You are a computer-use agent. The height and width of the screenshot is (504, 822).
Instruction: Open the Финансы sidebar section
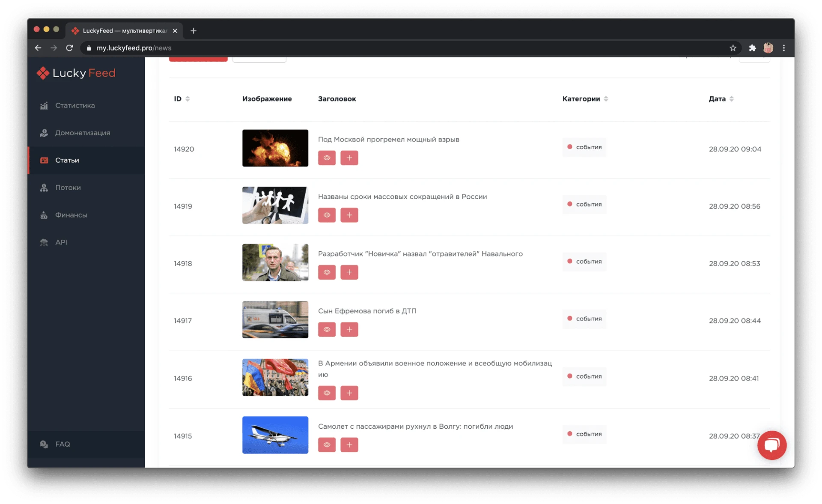tap(71, 215)
